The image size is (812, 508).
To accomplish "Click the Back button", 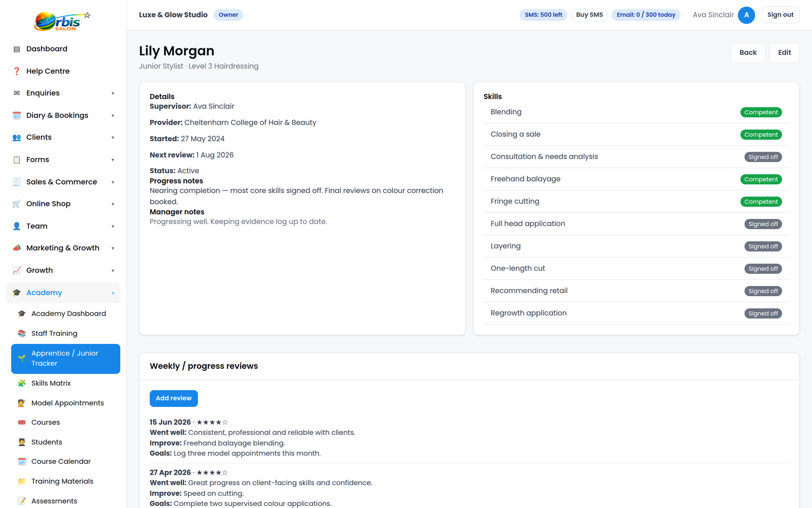I will pyautogui.click(x=748, y=53).
